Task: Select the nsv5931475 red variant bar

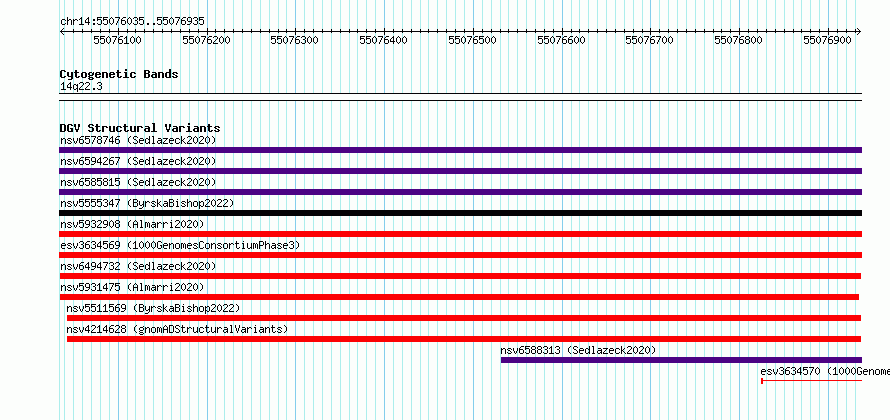Action: (x=459, y=297)
